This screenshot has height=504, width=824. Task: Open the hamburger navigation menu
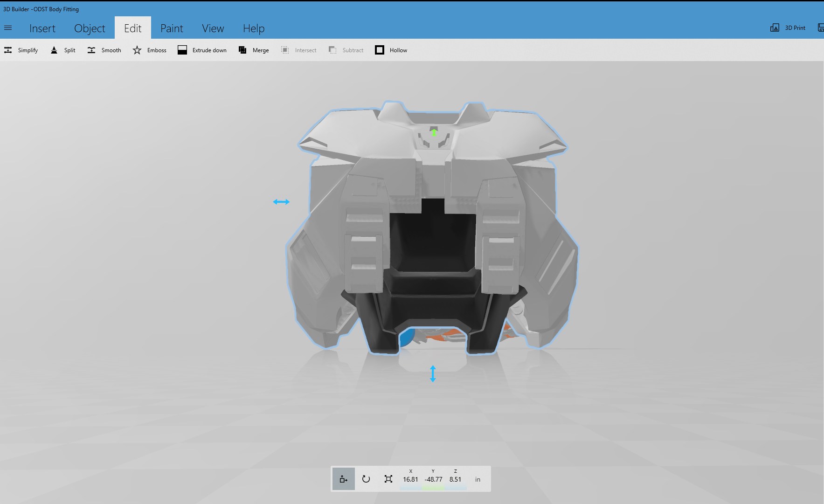[8, 28]
